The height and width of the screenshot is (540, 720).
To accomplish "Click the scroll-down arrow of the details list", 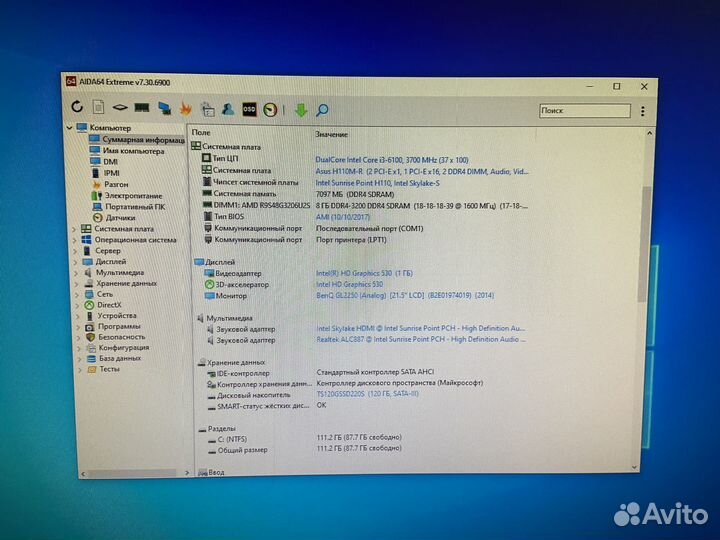I will click(x=635, y=467).
